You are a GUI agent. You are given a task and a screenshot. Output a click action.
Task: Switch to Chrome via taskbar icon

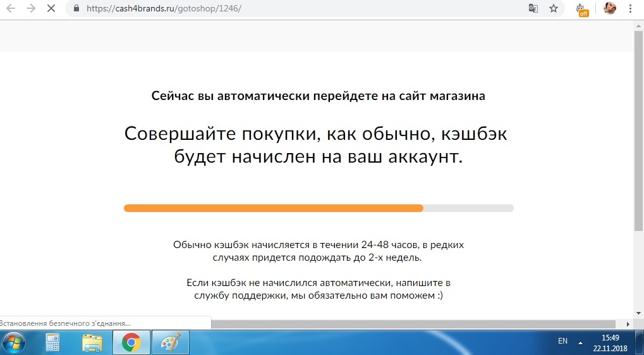click(x=131, y=342)
